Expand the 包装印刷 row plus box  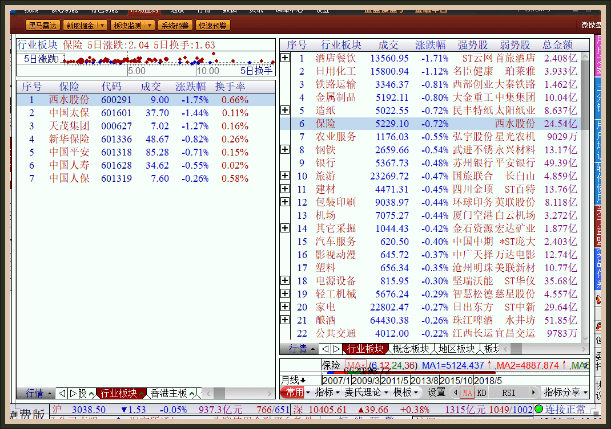(285, 202)
